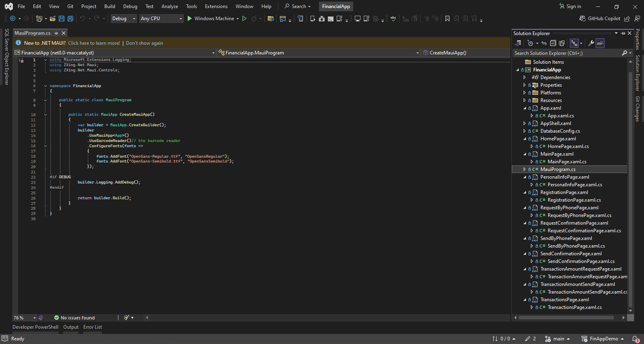Open CreateMauiApp() member navigation dropdown
Viewport: 644px width, 344px height.
pyautogui.click(x=466, y=53)
